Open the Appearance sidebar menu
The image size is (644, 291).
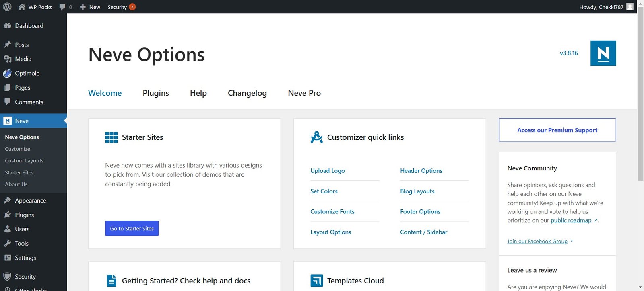pos(30,201)
